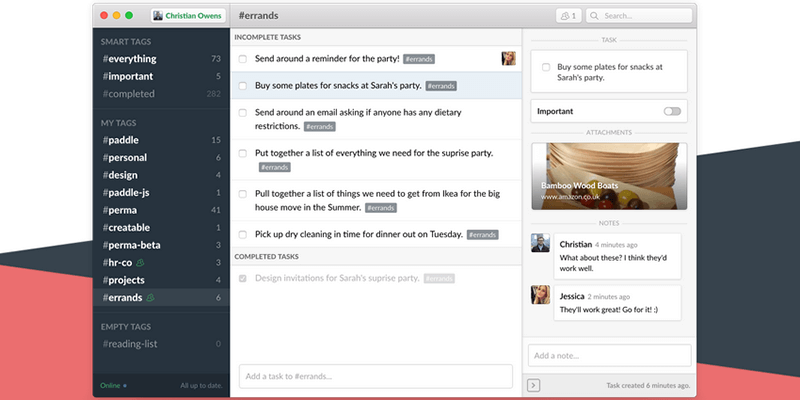Click Jessica's avatar in the notes
The width and height of the screenshot is (800, 400).
pos(540,296)
